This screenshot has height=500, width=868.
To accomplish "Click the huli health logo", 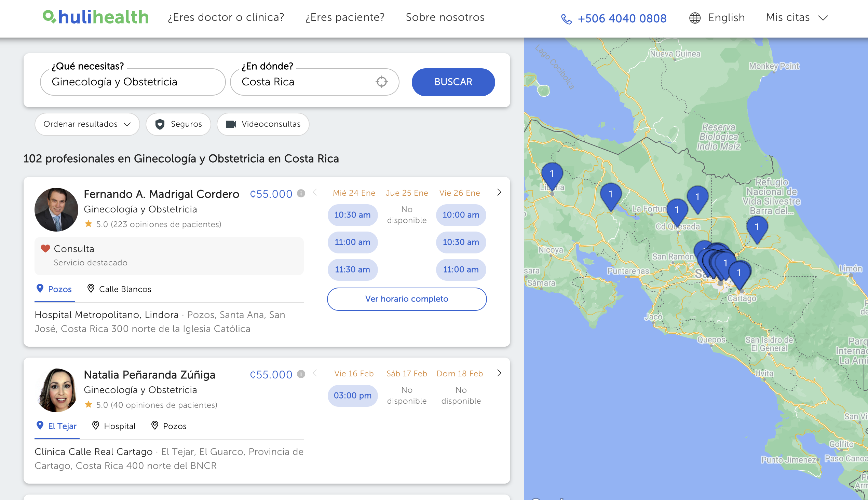I will click(x=96, y=17).
